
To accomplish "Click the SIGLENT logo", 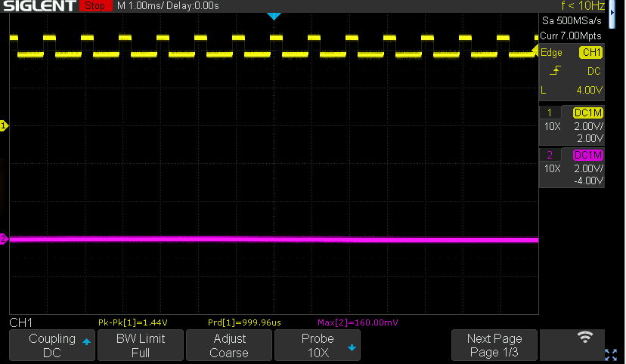I will coord(39,6).
